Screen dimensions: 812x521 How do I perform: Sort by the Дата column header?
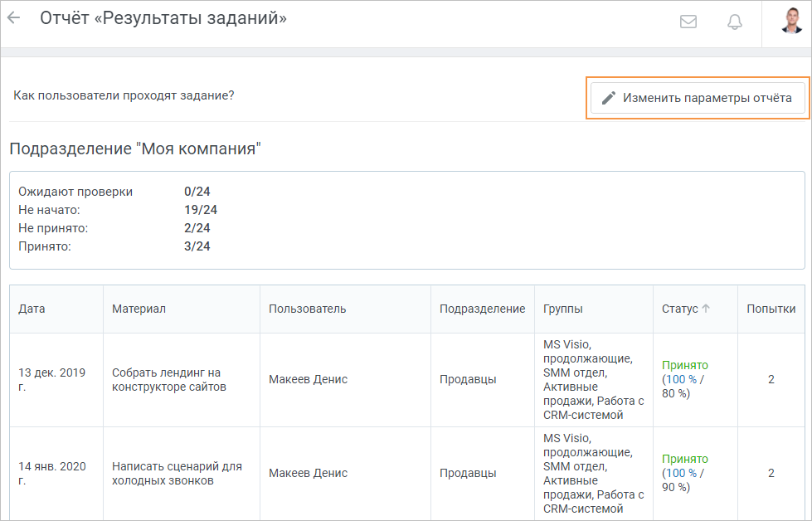pyautogui.click(x=32, y=309)
